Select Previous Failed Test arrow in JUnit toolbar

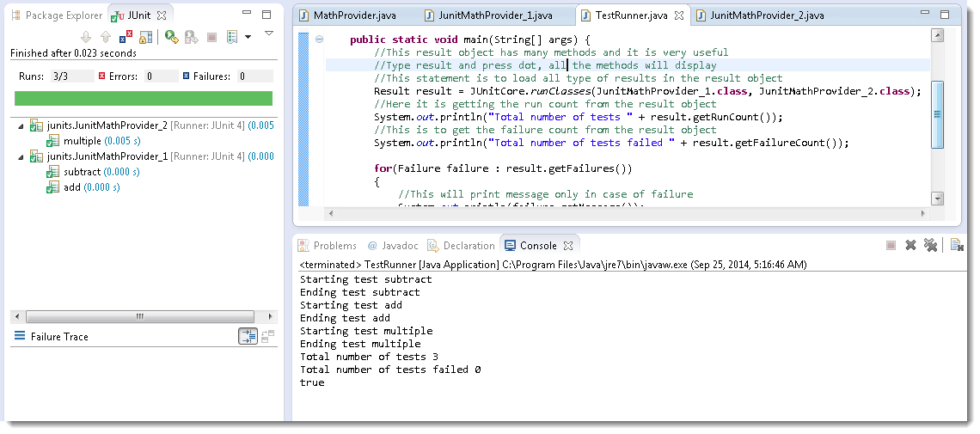coord(105,38)
